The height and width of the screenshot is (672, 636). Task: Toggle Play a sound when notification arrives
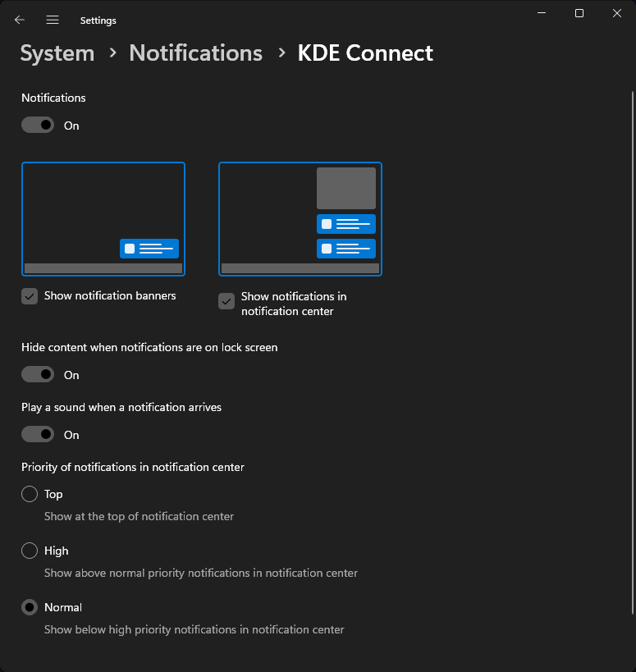[38, 435]
